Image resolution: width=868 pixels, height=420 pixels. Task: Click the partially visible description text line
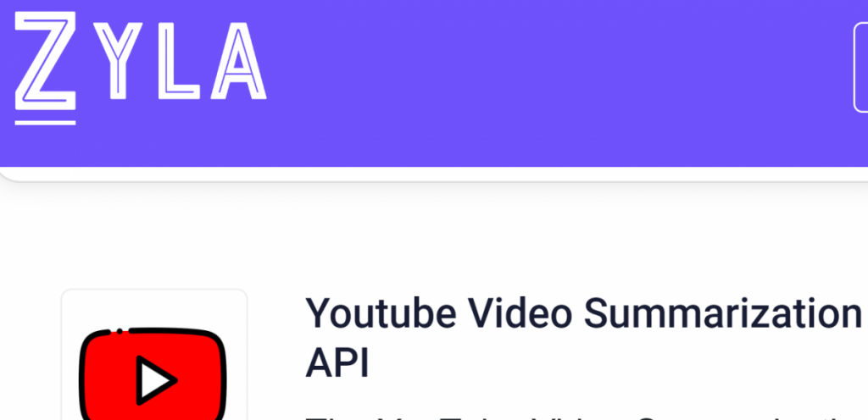[583, 417]
